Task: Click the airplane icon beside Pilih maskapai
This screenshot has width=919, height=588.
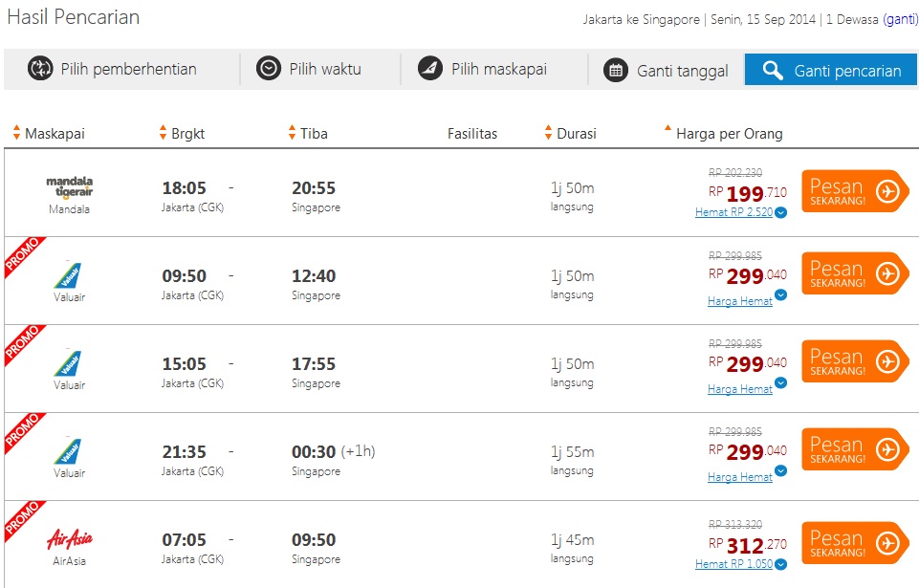Action: (x=430, y=69)
